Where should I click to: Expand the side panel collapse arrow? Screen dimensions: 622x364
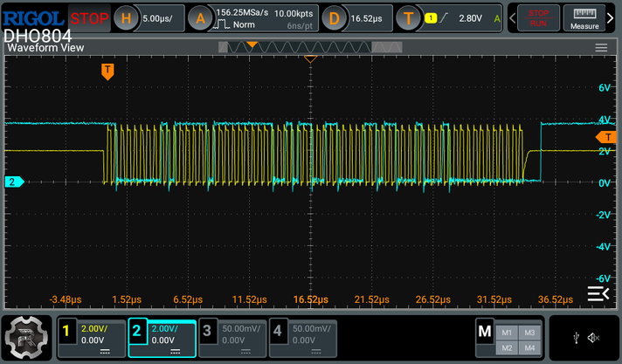coord(598,294)
